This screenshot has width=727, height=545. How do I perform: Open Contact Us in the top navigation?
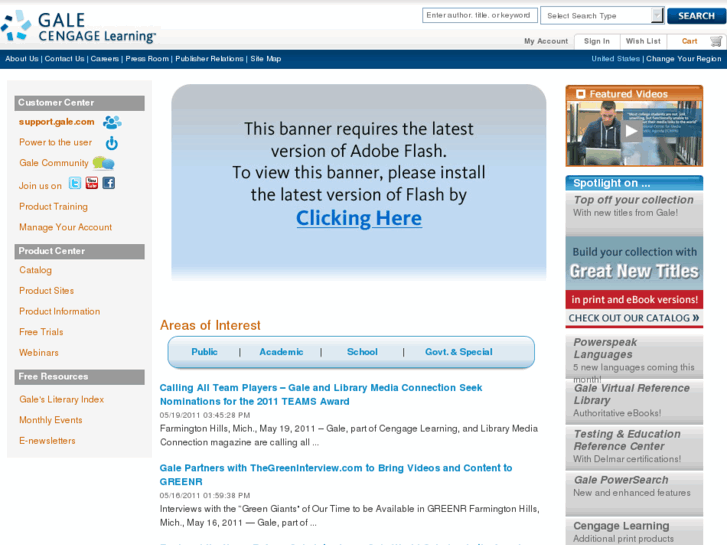64,59
